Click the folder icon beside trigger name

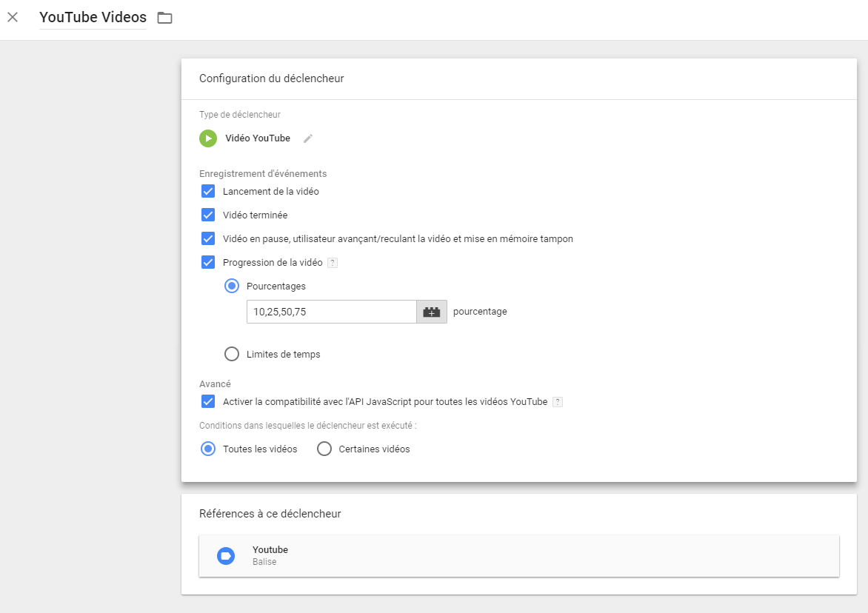164,18
